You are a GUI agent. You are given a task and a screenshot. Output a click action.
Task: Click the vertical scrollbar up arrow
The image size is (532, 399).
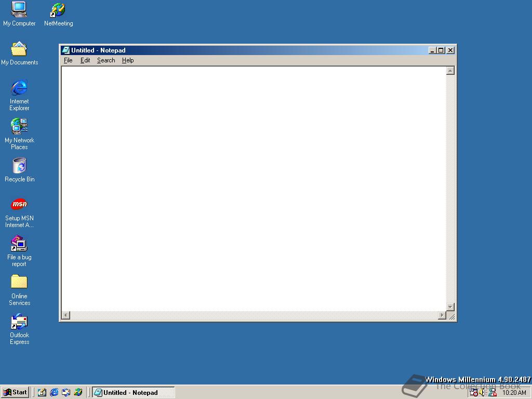tap(450, 71)
